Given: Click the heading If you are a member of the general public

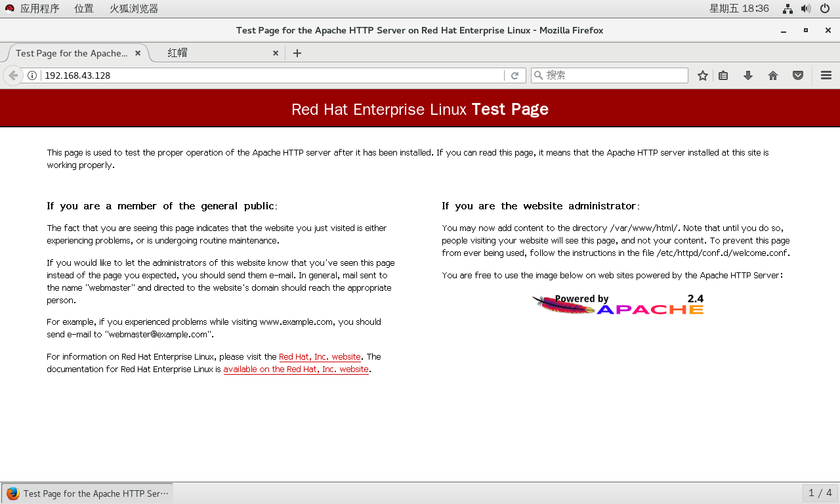Looking at the screenshot, I should click(x=162, y=206).
